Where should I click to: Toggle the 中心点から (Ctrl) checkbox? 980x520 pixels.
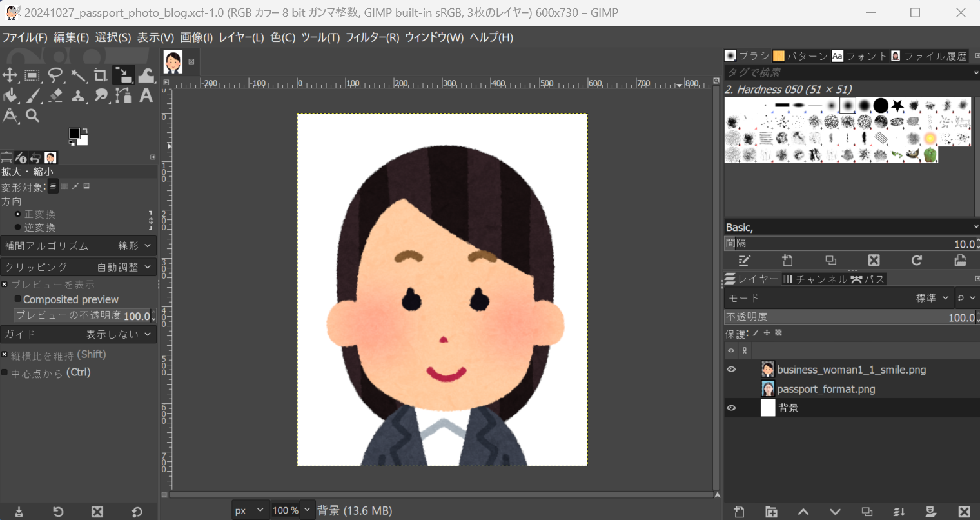pyautogui.click(x=5, y=373)
